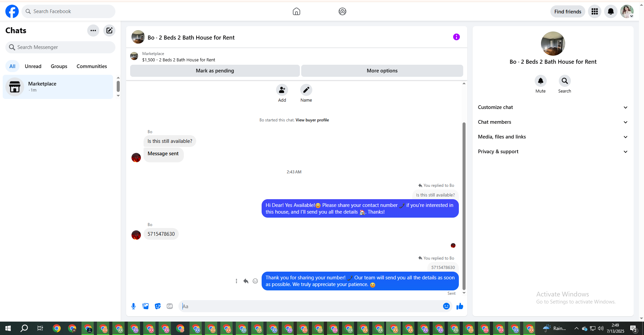Expand Chat members section
The width and height of the screenshot is (644, 335).
[x=553, y=122]
